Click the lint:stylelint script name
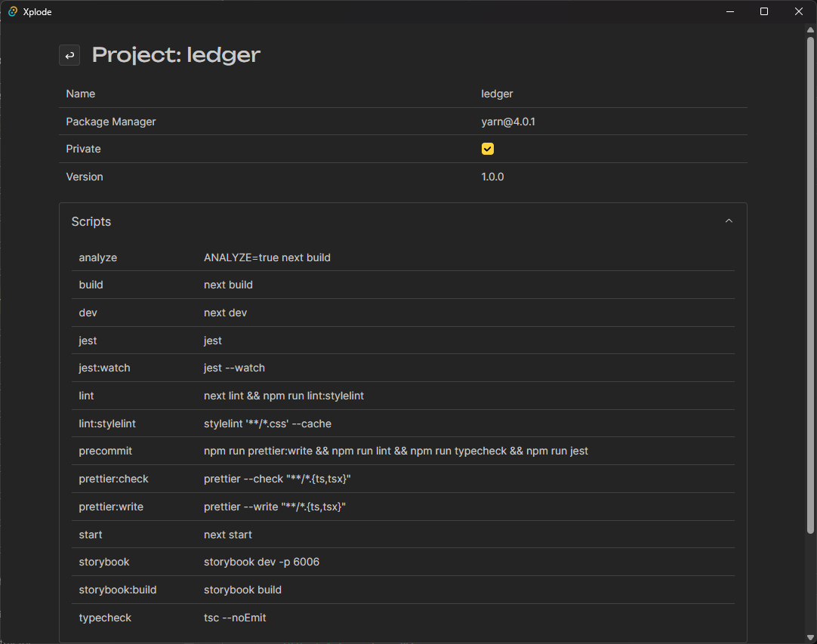 (x=106, y=424)
